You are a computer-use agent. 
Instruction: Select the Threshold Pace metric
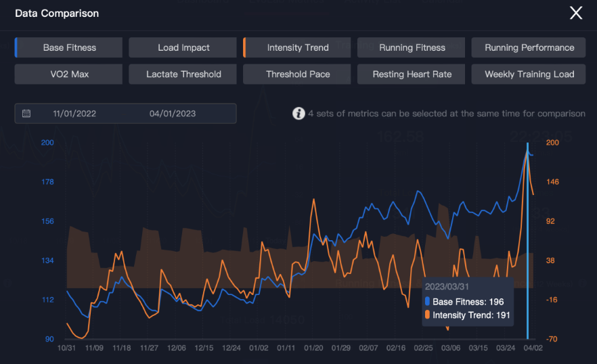(298, 74)
